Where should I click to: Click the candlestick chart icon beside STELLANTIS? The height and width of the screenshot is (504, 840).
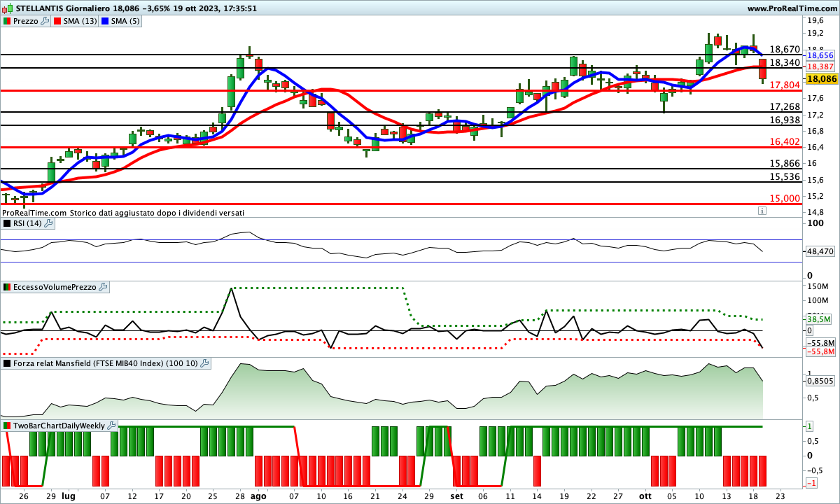[6, 8]
